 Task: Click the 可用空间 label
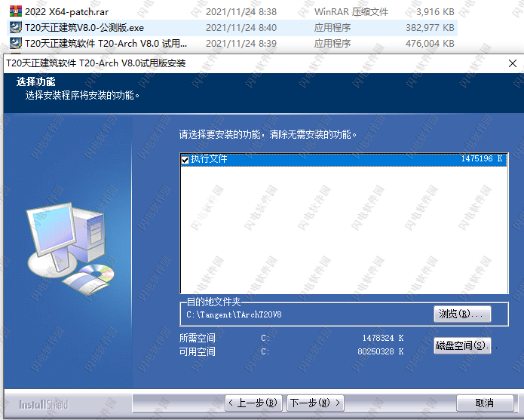click(198, 351)
